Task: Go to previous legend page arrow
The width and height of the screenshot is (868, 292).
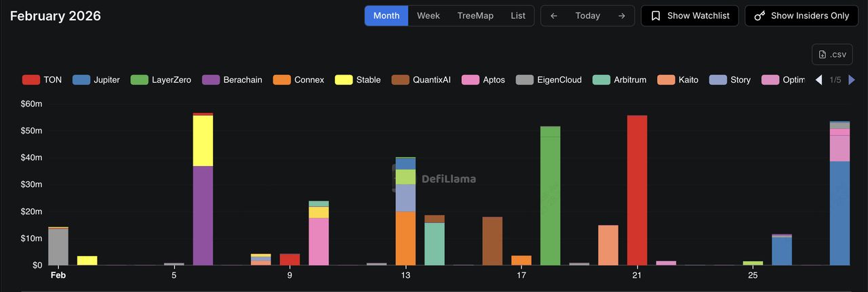Action: (x=818, y=80)
